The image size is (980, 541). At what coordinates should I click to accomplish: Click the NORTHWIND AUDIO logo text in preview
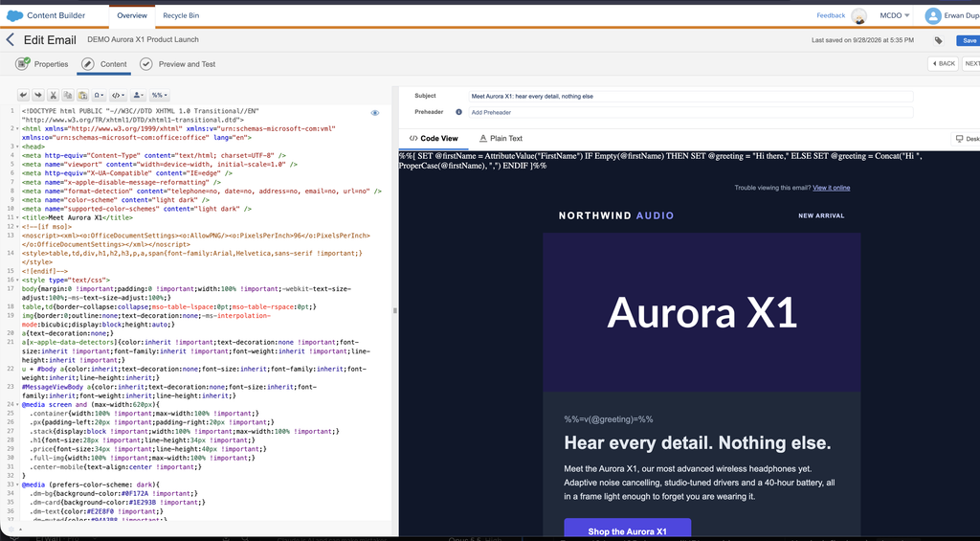tap(616, 215)
